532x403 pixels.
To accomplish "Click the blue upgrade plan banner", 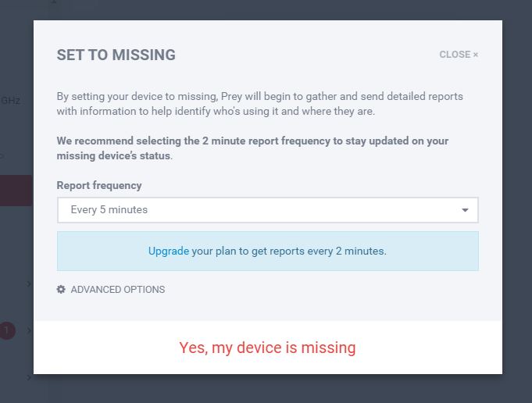I will (x=328, y=251).
